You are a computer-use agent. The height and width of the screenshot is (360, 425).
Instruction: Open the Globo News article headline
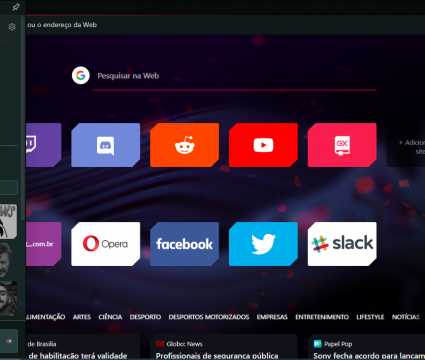click(x=217, y=356)
